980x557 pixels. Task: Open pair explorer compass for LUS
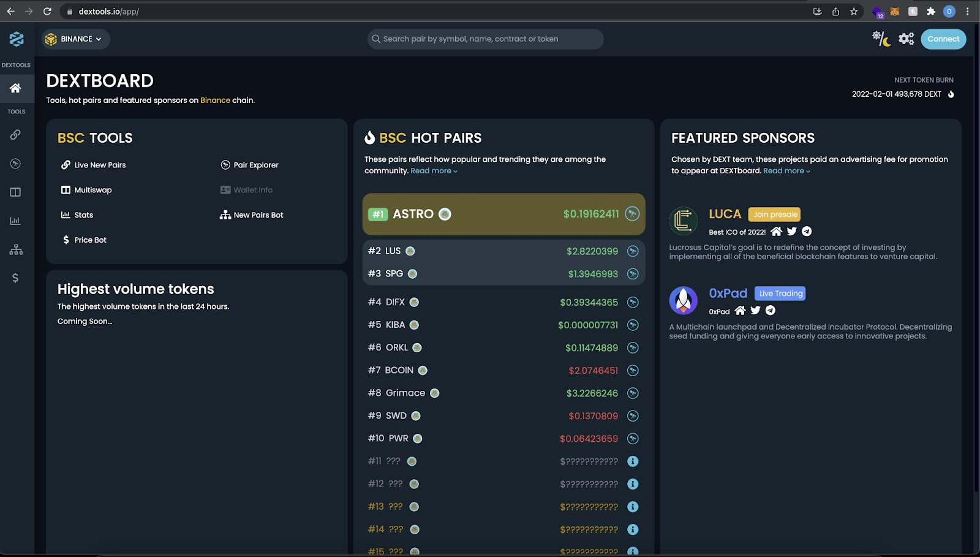[633, 251]
